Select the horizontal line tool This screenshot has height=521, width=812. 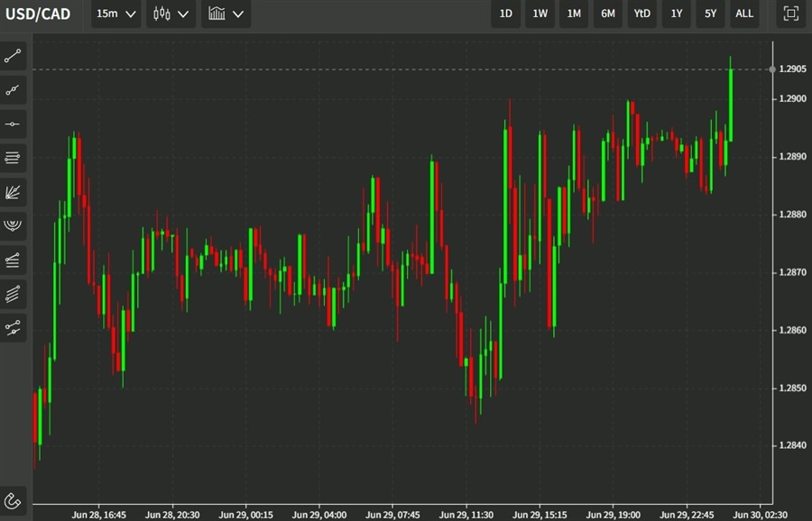14,123
